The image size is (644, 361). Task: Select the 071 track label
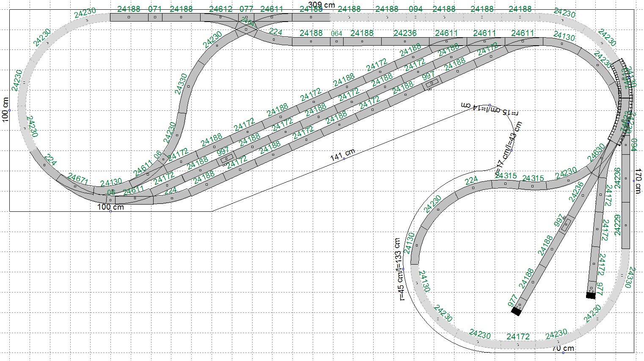coord(155,9)
